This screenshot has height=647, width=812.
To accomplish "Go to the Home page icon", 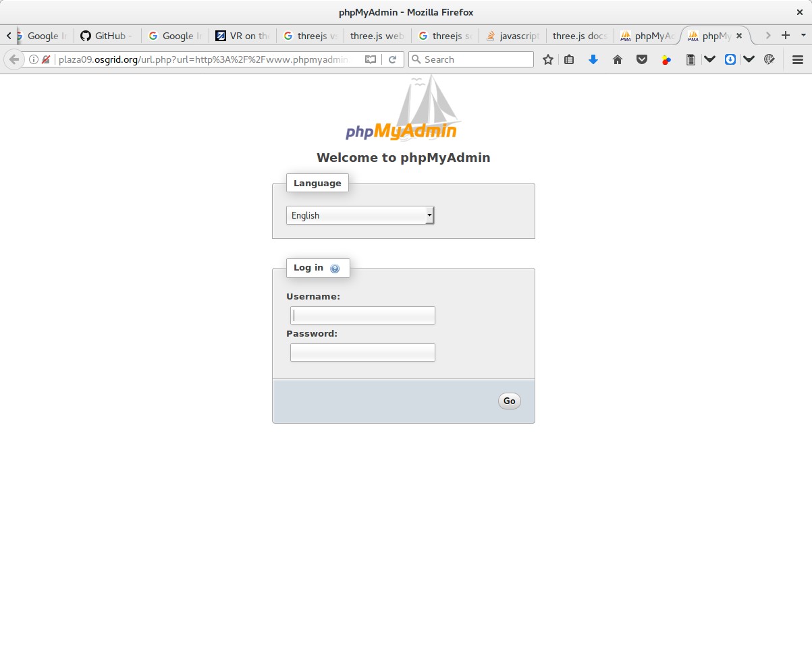I will [617, 59].
